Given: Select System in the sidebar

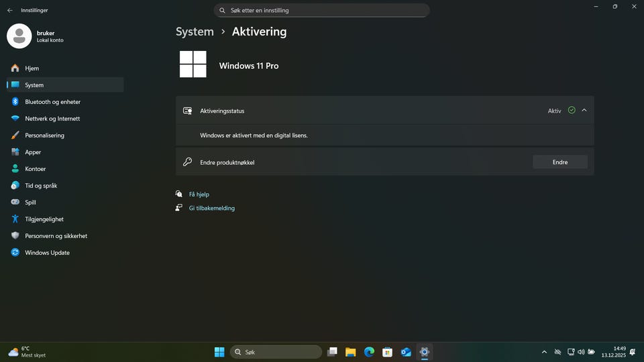Looking at the screenshot, I should click(x=65, y=85).
